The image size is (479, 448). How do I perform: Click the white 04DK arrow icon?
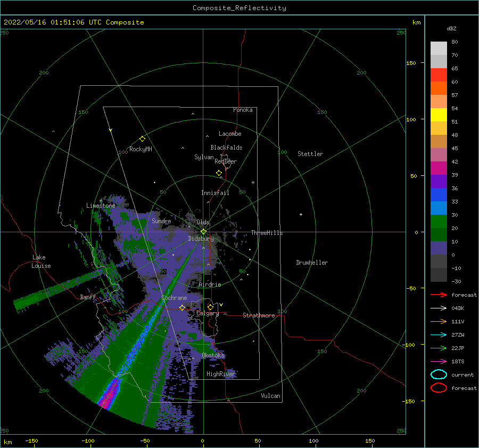coord(439,308)
